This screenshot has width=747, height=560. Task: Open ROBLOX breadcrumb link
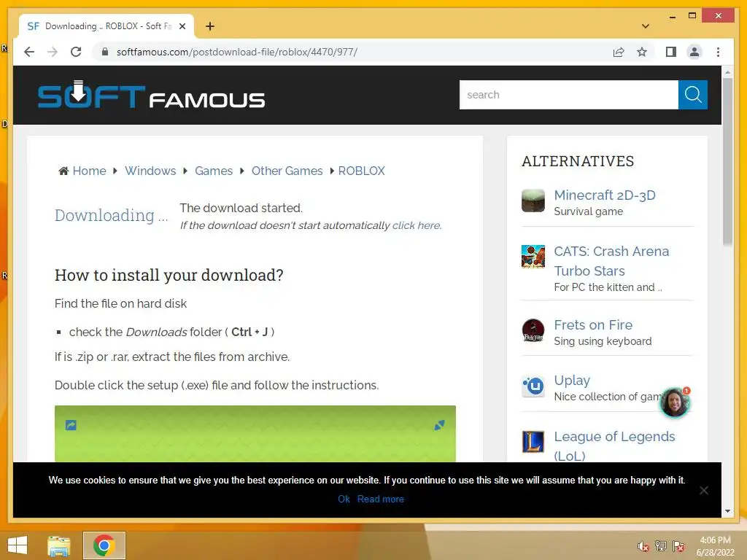point(361,171)
